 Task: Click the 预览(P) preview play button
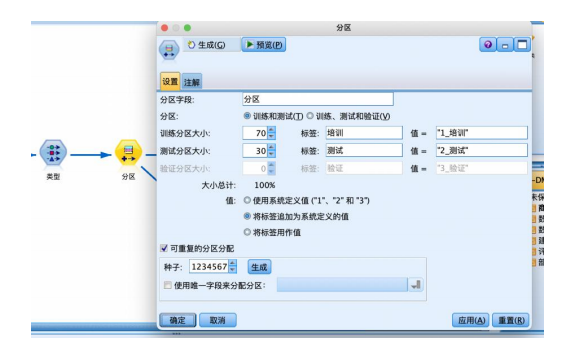(x=264, y=45)
